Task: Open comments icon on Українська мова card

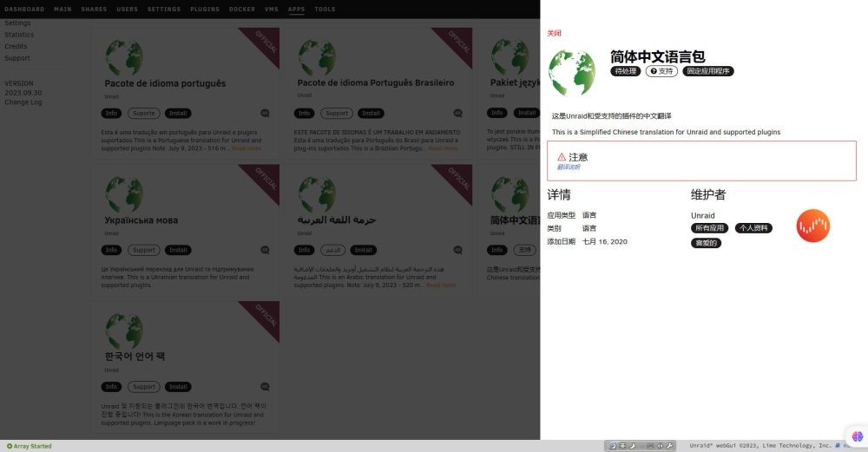Action: point(265,250)
